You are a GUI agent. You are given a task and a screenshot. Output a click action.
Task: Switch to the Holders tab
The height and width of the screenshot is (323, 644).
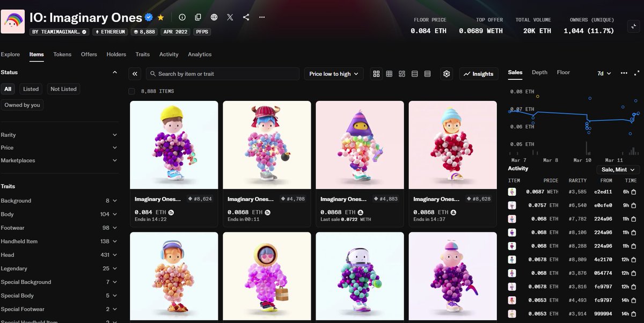[116, 54]
